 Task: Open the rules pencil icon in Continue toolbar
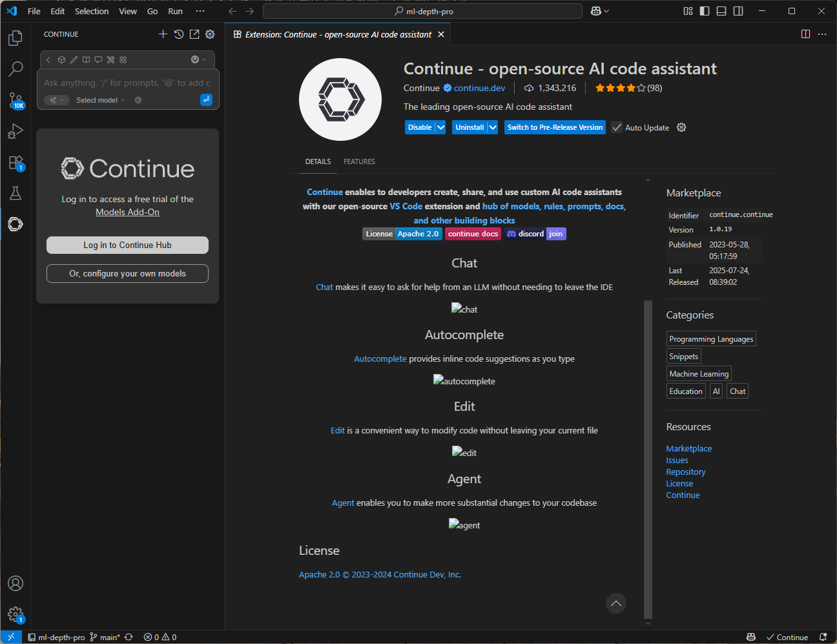(x=74, y=59)
